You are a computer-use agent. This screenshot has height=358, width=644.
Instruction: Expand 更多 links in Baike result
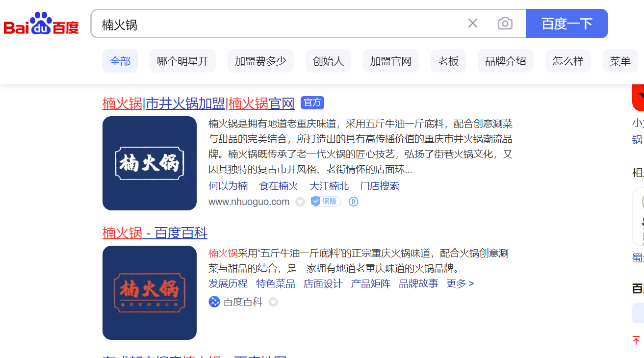[460, 284]
